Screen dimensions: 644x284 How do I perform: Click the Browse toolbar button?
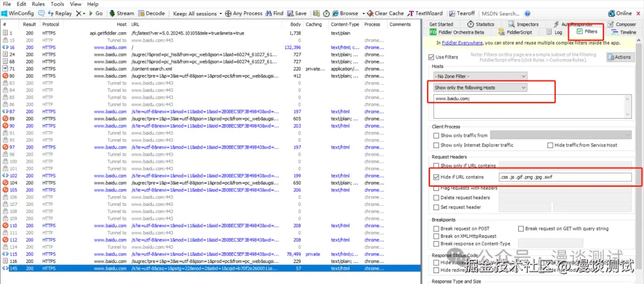pyautogui.click(x=345, y=13)
